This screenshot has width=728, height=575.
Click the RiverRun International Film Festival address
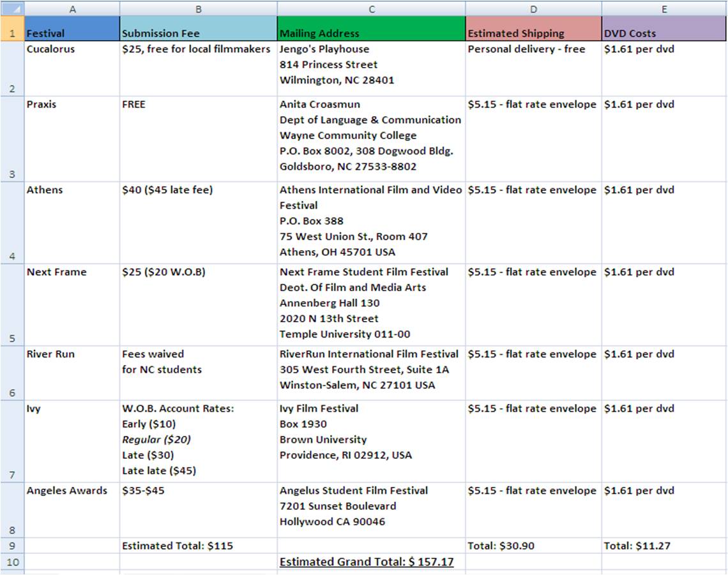coord(372,373)
